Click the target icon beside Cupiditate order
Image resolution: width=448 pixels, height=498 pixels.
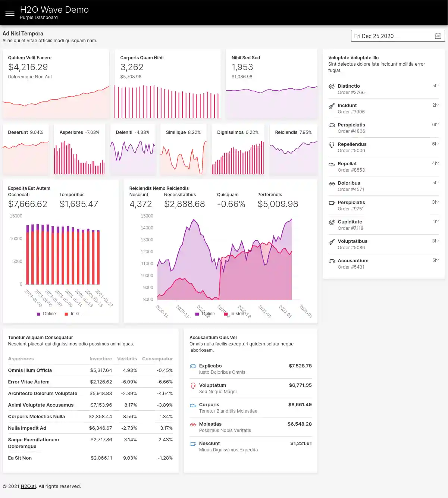point(332,222)
